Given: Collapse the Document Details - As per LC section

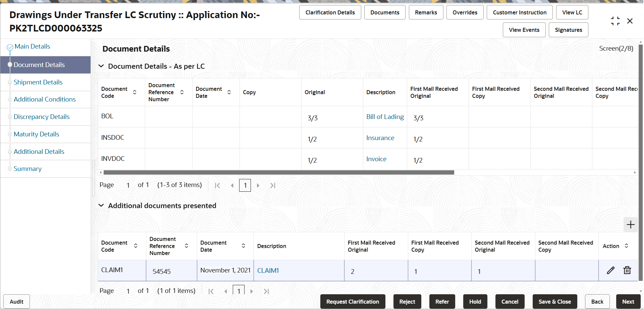Looking at the screenshot, I should (x=101, y=66).
